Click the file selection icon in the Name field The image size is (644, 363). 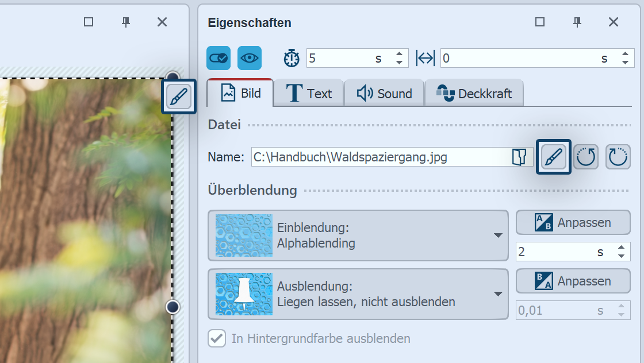(518, 156)
